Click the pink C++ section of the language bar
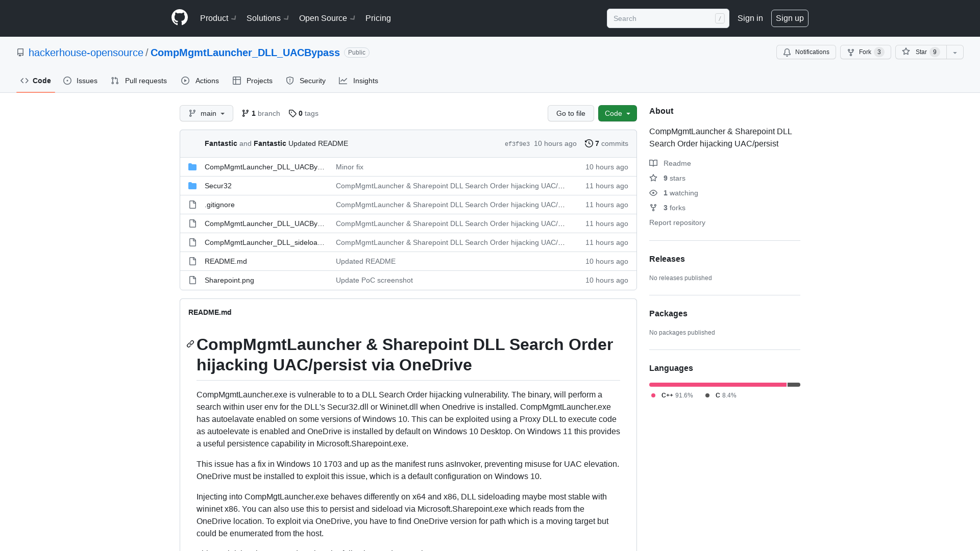Viewport: 980px width, 551px height. click(718, 385)
